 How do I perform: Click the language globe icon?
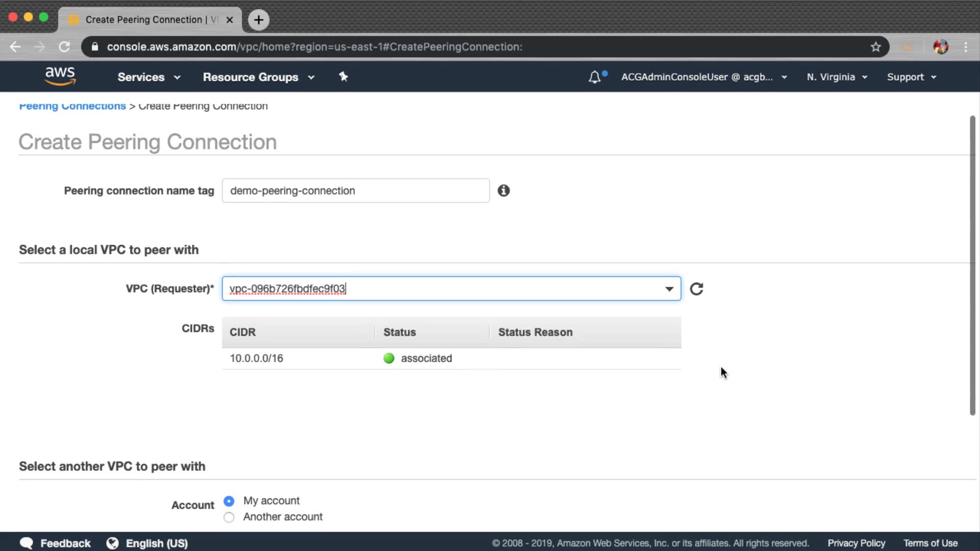(112, 543)
